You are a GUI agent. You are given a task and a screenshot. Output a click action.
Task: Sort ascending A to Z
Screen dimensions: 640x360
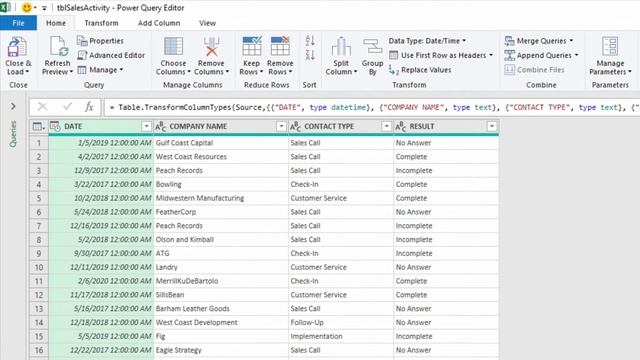(310, 40)
